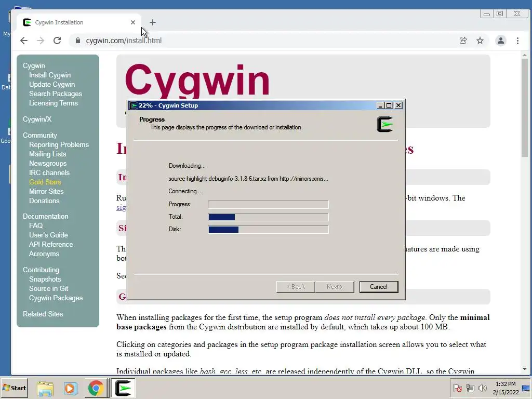This screenshot has width=532, height=399.
Task: Click Cygwin logo in setup dialog header
Action: coord(385,124)
